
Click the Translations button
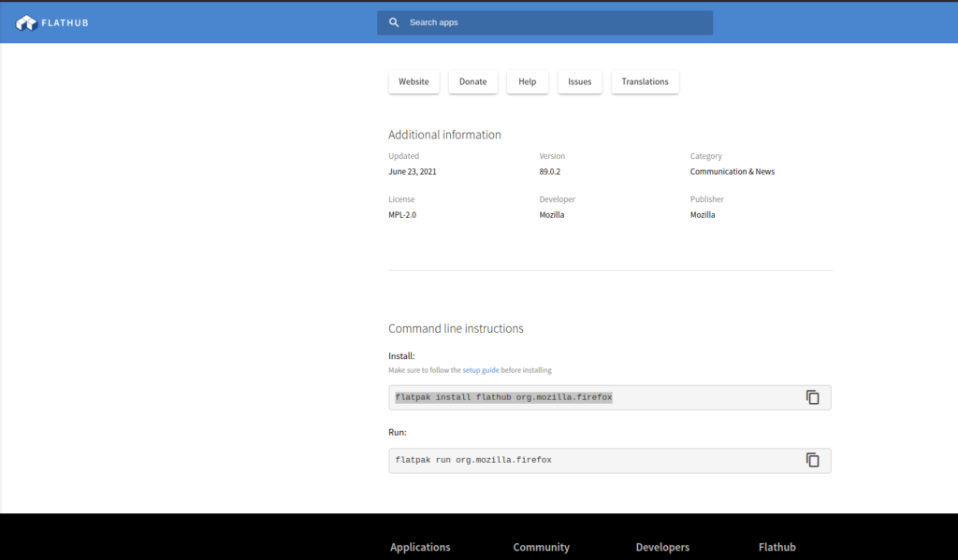645,82
